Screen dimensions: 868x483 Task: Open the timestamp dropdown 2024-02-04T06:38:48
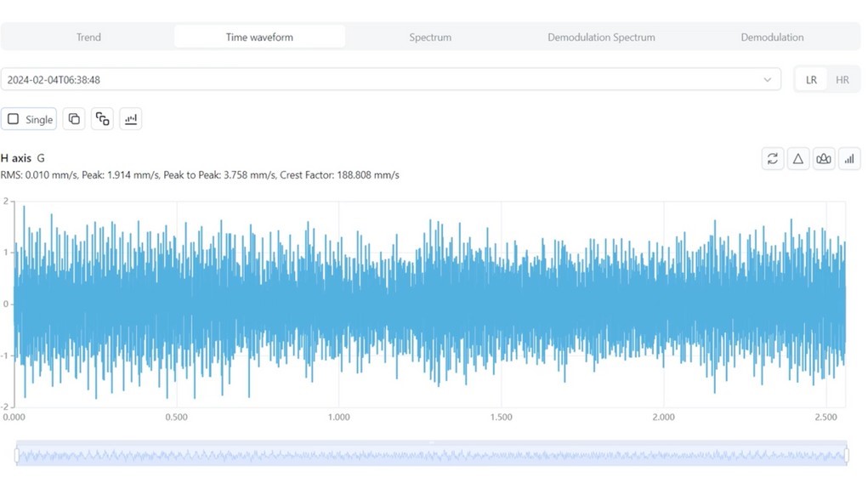pos(383,80)
